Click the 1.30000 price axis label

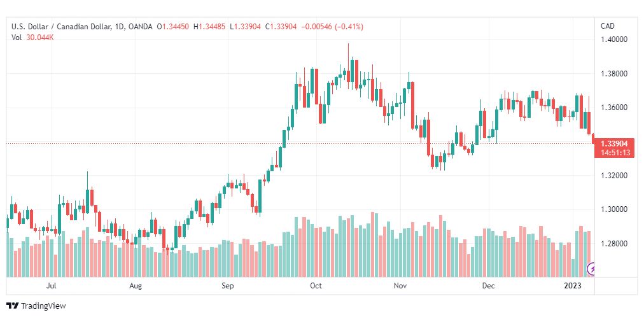tap(615, 209)
